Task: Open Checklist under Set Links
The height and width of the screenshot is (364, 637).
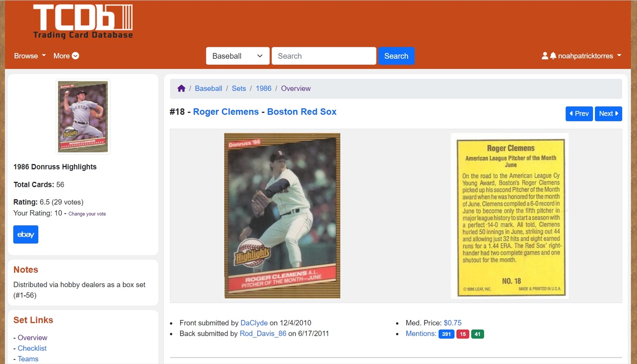Action: pos(32,348)
